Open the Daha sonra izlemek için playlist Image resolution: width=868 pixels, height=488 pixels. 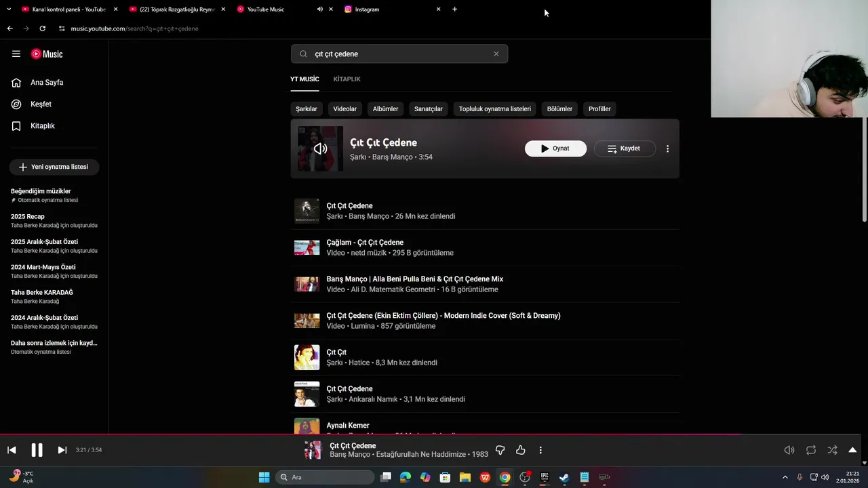(x=54, y=347)
